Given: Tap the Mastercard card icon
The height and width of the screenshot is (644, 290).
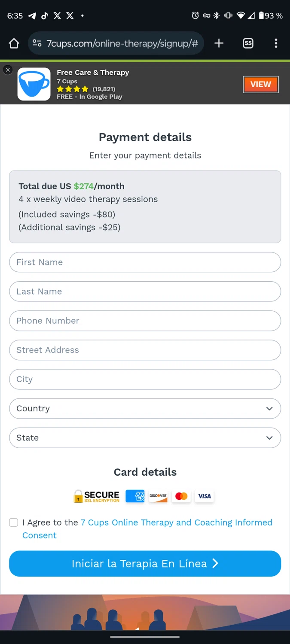Looking at the screenshot, I should (x=181, y=496).
